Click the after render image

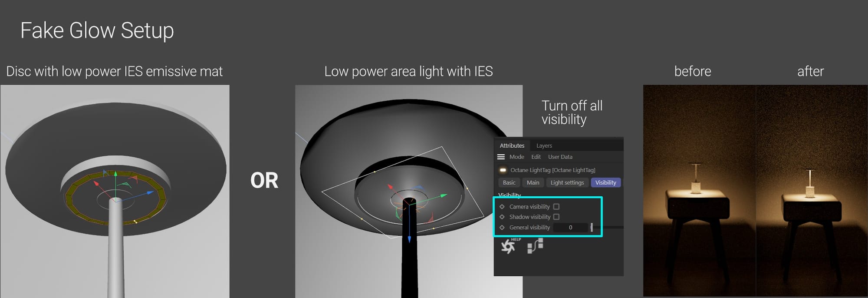tap(812, 190)
